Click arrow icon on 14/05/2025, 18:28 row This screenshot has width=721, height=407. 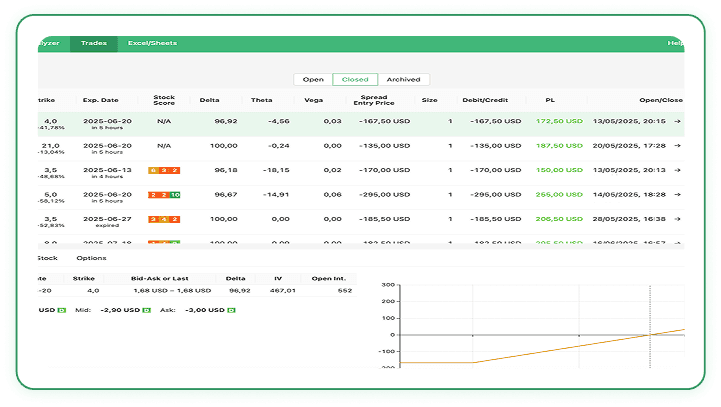677,195
